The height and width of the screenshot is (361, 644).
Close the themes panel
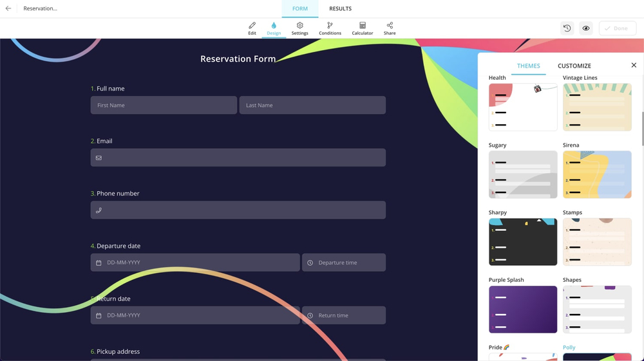(x=634, y=65)
